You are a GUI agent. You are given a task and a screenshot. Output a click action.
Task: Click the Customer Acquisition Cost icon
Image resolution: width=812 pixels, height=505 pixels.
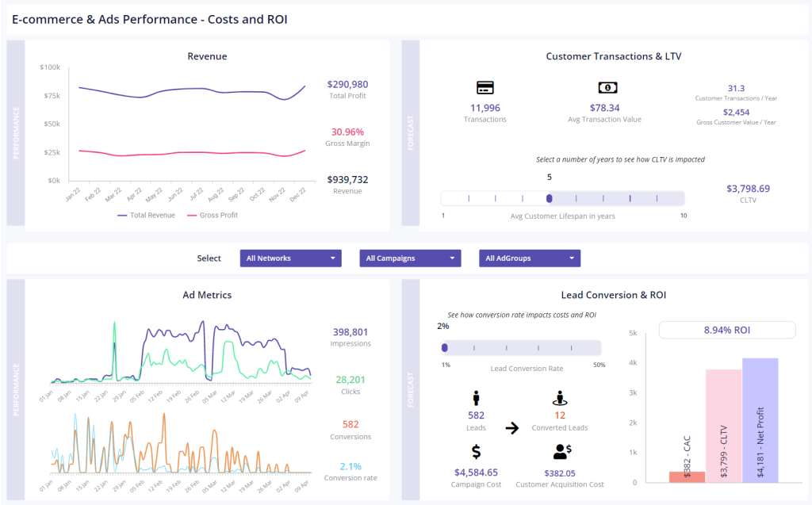pyautogui.click(x=563, y=451)
